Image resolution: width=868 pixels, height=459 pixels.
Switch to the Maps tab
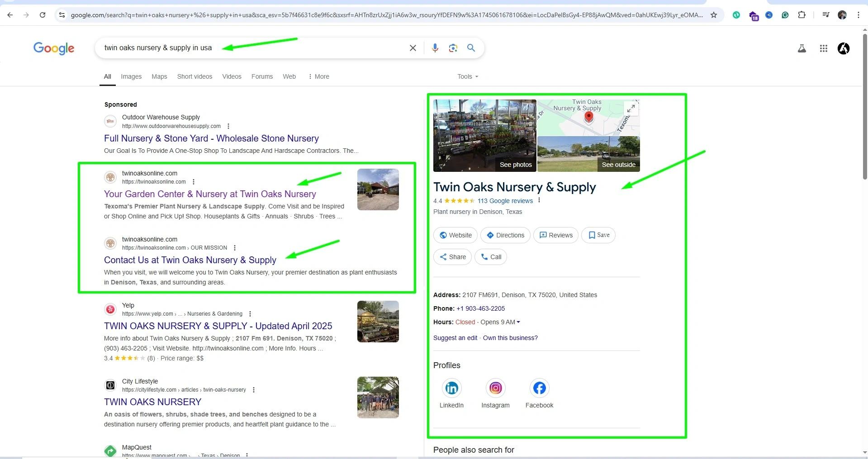[159, 76]
